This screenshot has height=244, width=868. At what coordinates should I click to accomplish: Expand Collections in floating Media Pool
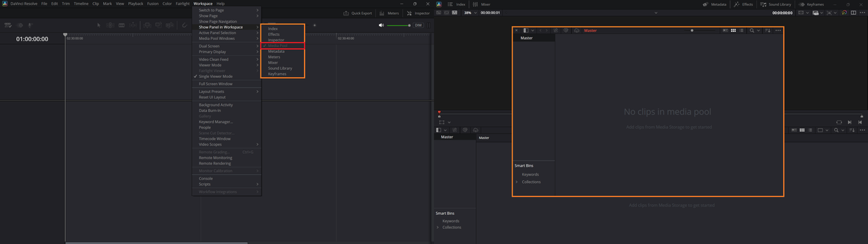[x=517, y=182]
